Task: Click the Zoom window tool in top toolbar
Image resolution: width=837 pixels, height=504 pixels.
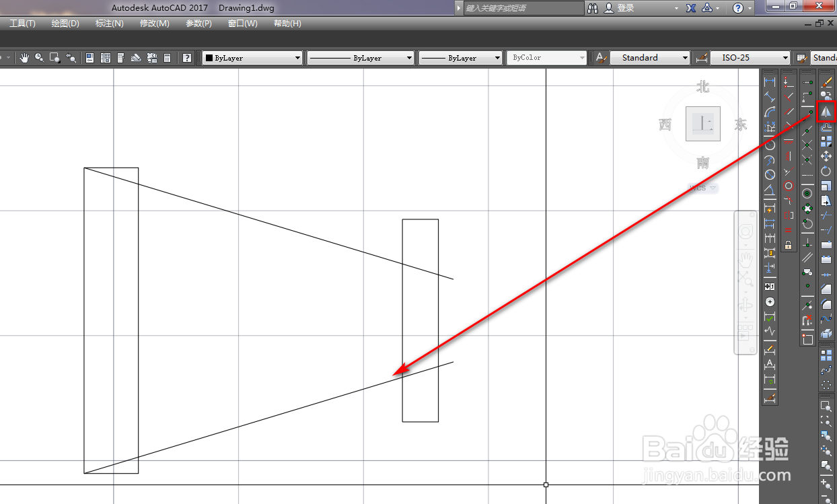Action: click(55, 58)
